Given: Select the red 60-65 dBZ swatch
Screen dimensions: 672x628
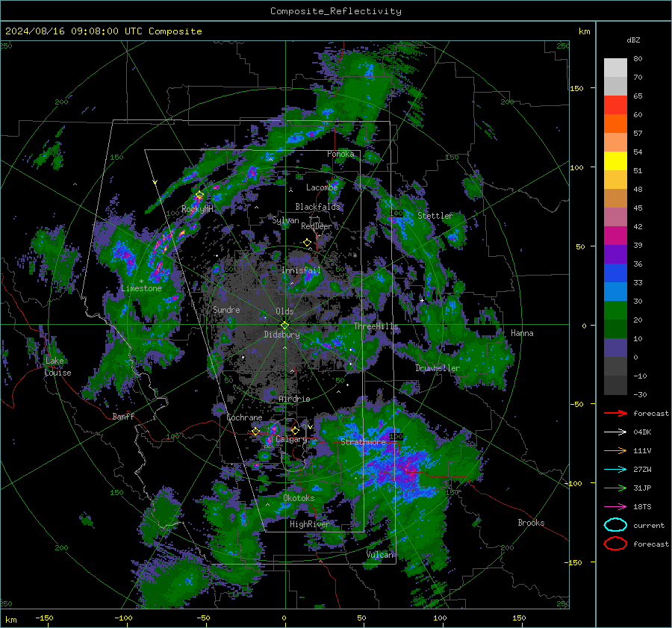Looking at the screenshot, I should 615,105.
